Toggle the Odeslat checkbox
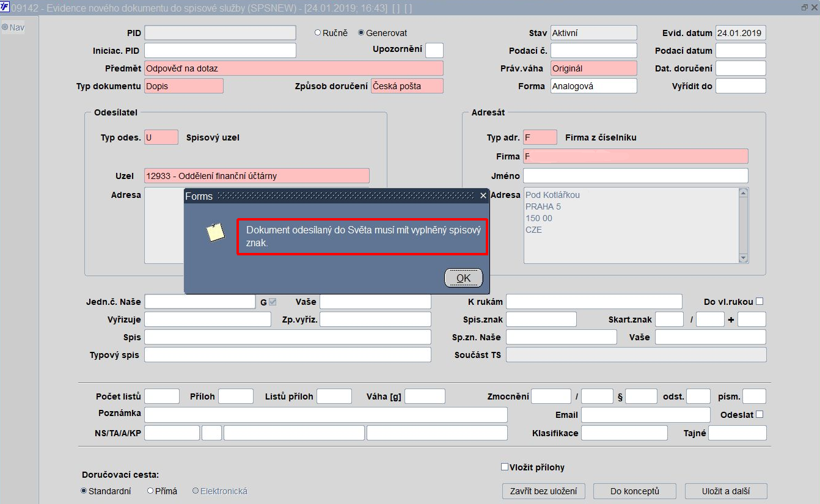The image size is (820, 504). click(760, 414)
